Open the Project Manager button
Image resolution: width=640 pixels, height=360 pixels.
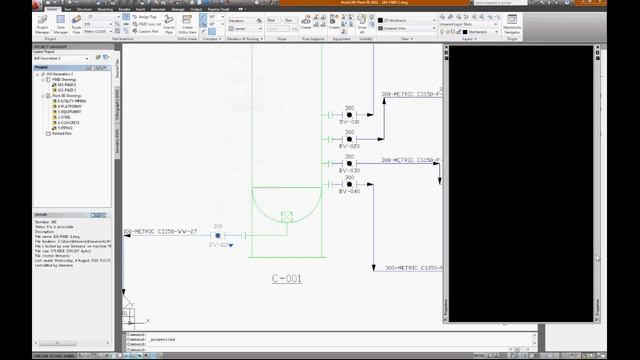coord(42,24)
